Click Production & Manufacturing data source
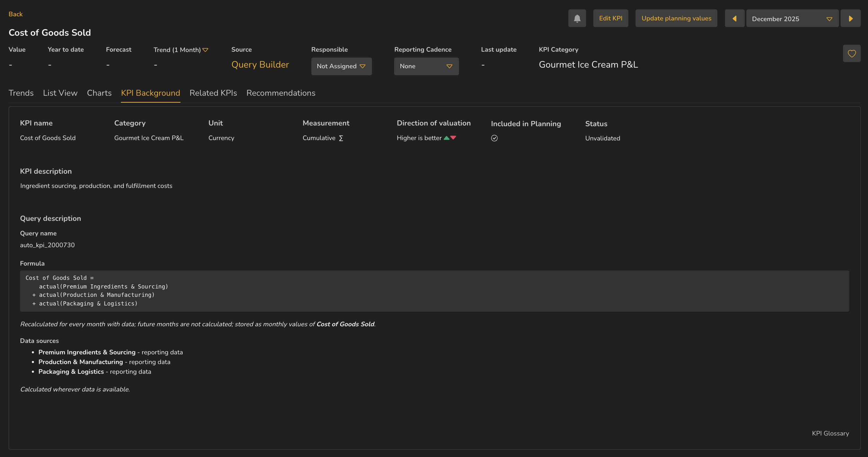The height and width of the screenshot is (457, 868). tap(81, 362)
